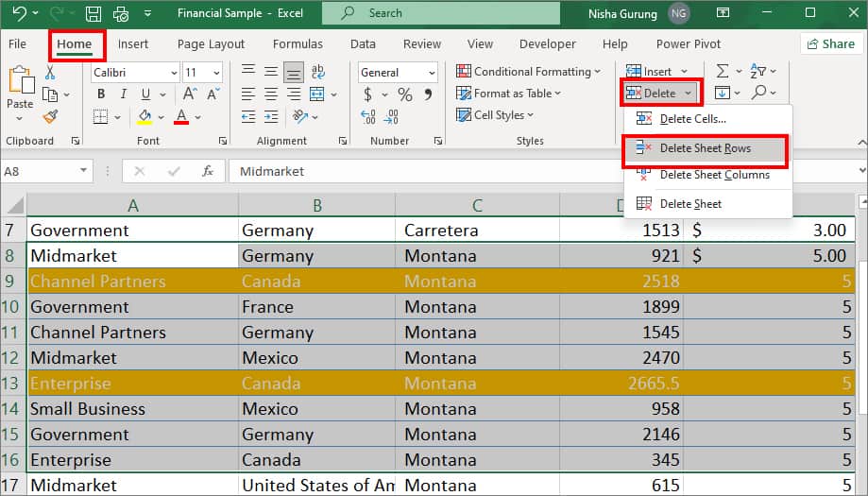Image resolution: width=868 pixels, height=496 pixels.
Task: Toggle Bold formatting
Action: 101,94
